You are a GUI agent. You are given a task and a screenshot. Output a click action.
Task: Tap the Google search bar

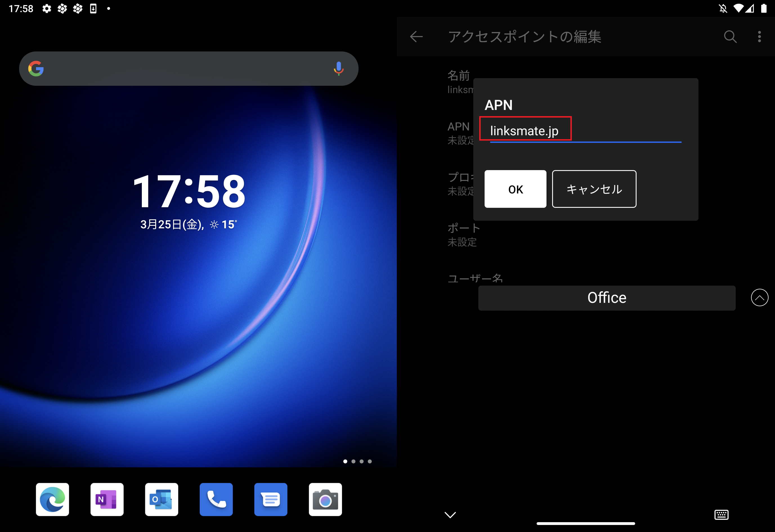(x=189, y=69)
